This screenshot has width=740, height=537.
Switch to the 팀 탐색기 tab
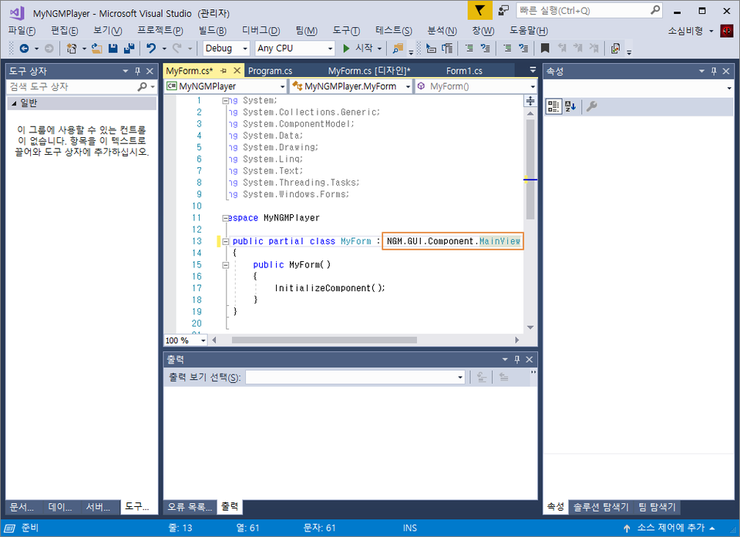tap(657, 507)
